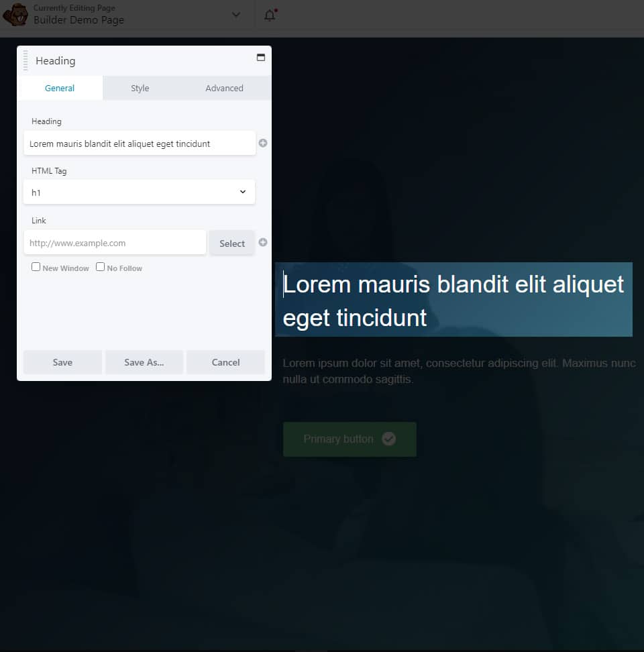Click the Beaver Builder logo icon
The height and width of the screenshot is (652, 644).
coord(15,15)
